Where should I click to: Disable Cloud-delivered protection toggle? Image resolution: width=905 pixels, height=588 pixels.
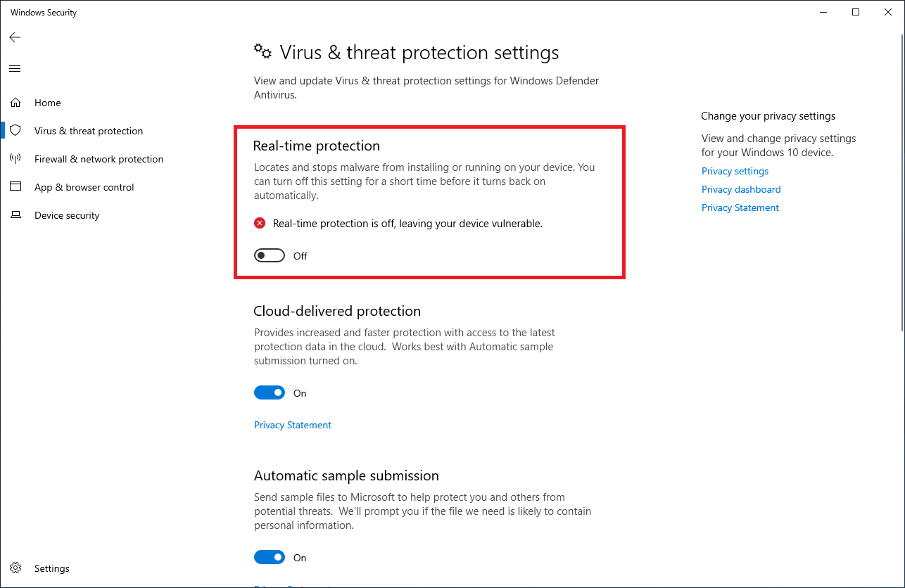pyautogui.click(x=270, y=393)
